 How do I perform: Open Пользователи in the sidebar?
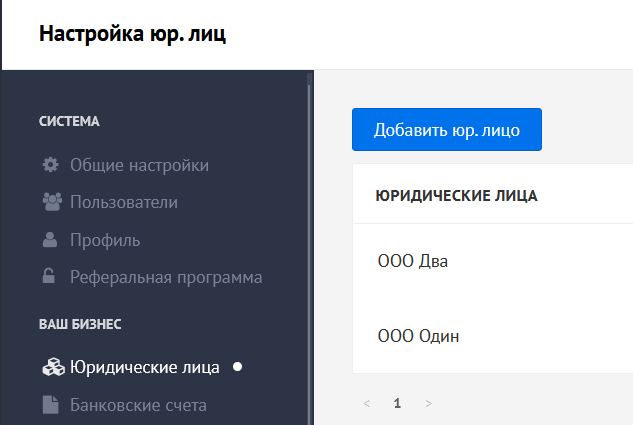coord(124,202)
